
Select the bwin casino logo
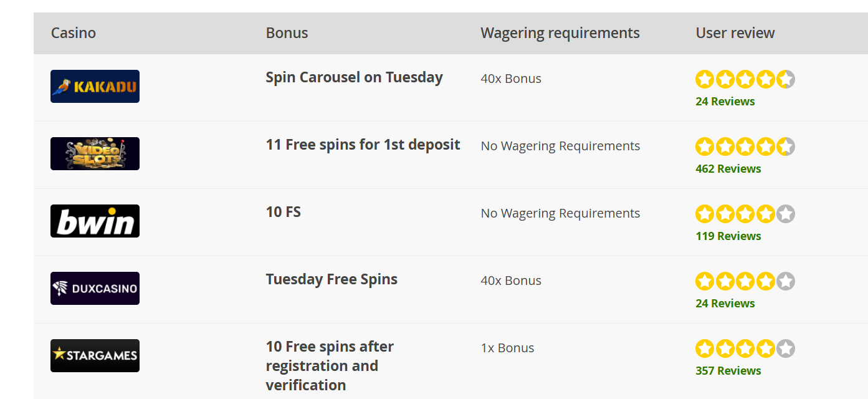point(95,221)
